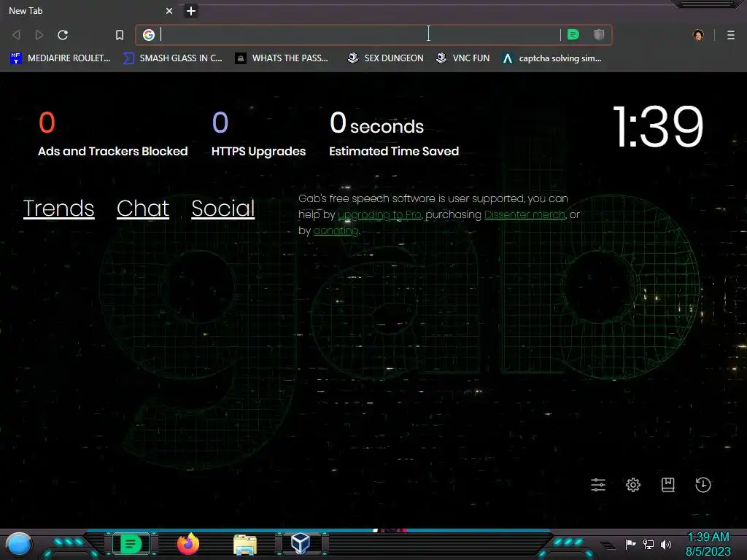Open the Trends link

tap(58, 209)
